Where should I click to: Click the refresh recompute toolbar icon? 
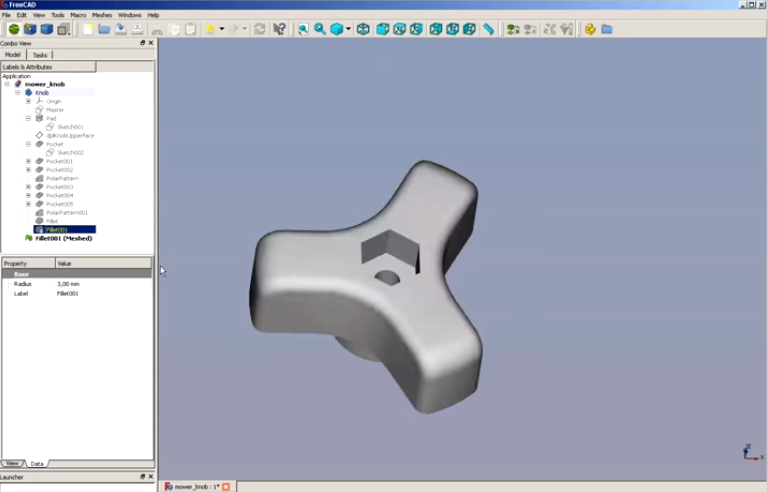click(260, 29)
